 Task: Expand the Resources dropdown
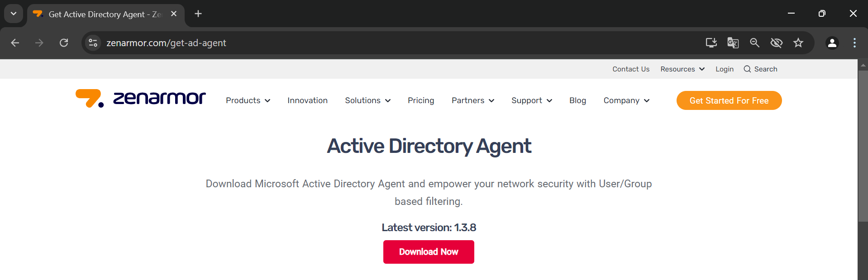[682, 69]
